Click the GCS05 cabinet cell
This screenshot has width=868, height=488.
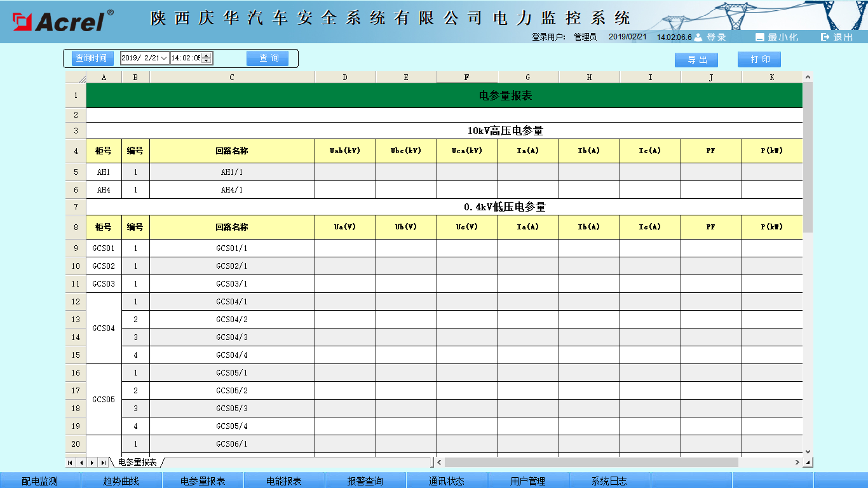104,400
